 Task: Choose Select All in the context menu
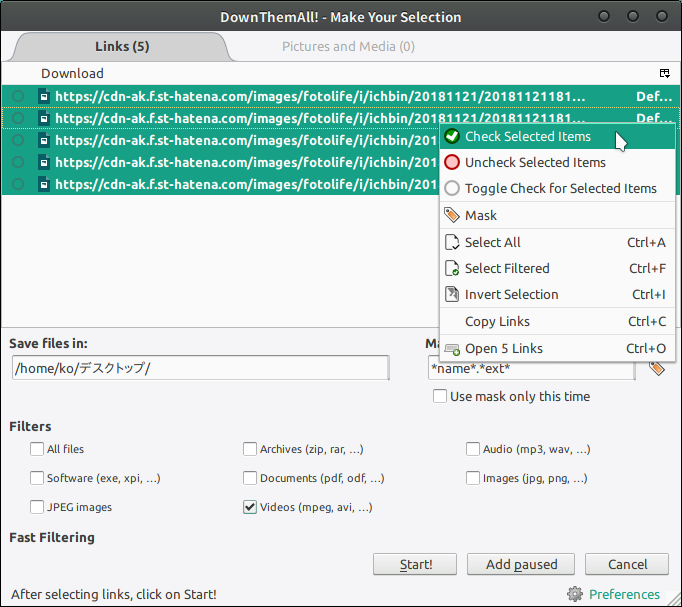(x=558, y=242)
